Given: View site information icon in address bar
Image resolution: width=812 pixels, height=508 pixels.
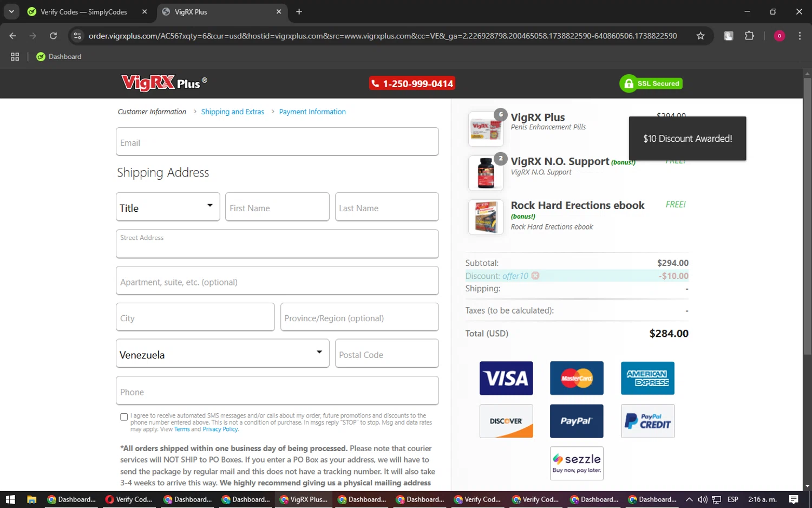Looking at the screenshot, I should pyautogui.click(x=77, y=36).
